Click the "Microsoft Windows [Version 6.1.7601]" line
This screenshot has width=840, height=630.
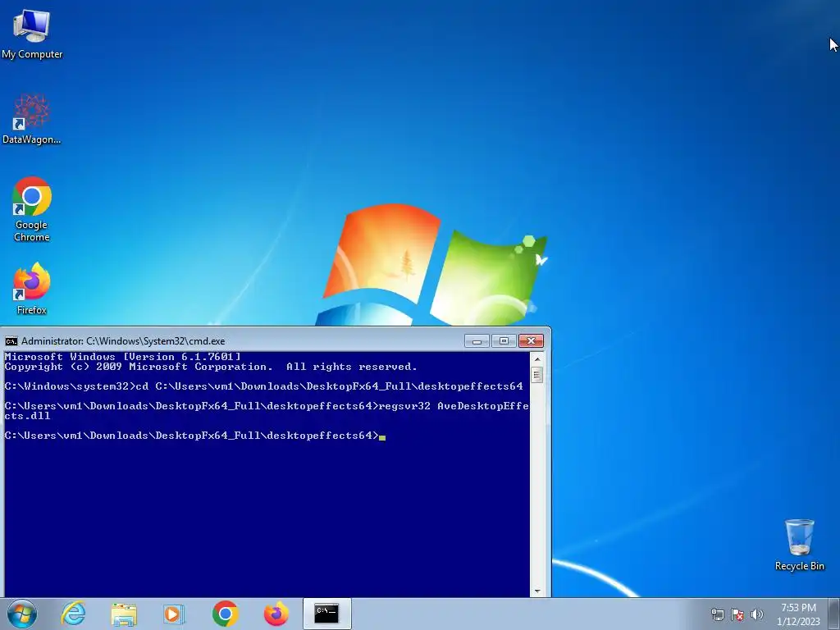(123, 357)
